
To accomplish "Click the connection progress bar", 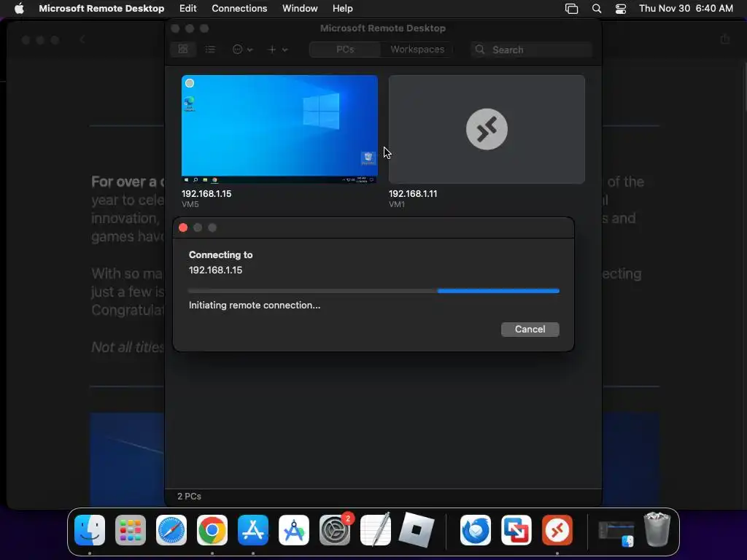I will pos(373,290).
